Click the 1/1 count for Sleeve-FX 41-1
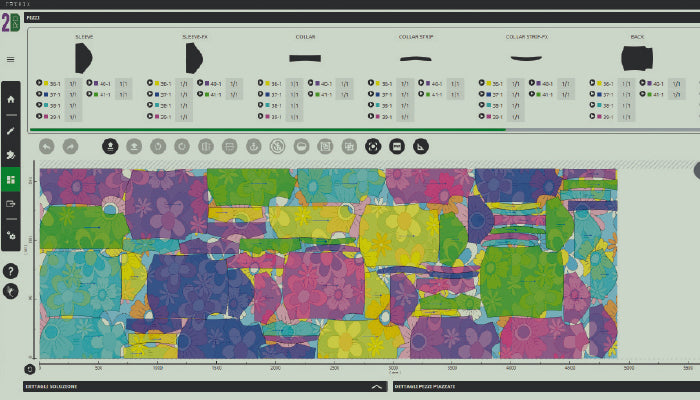The image size is (700, 400). click(233, 95)
